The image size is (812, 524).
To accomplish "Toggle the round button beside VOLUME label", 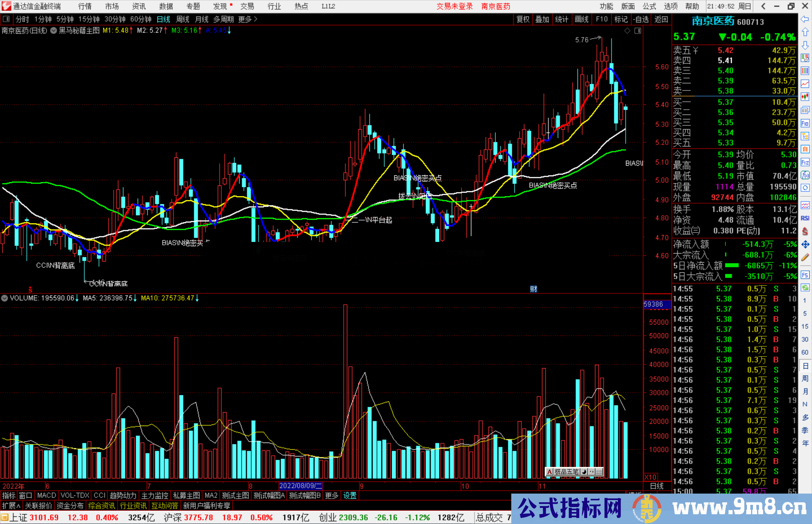I will [x=5, y=298].
